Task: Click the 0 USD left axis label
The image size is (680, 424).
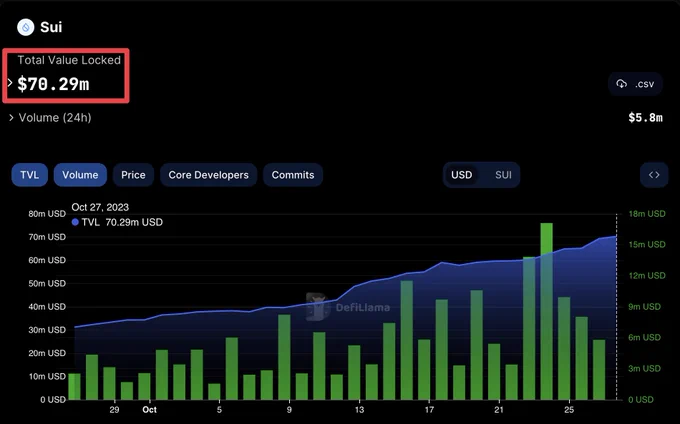Action: pos(53,399)
